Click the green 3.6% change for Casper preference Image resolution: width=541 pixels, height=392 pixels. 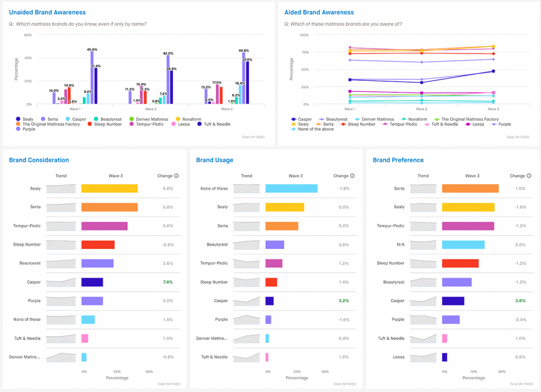click(x=520, y=301)
